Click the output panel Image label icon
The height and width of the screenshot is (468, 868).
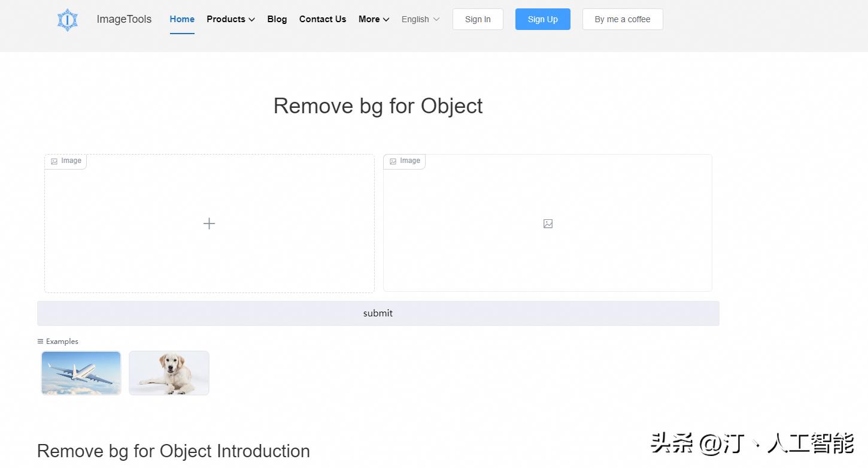point(393,161)
